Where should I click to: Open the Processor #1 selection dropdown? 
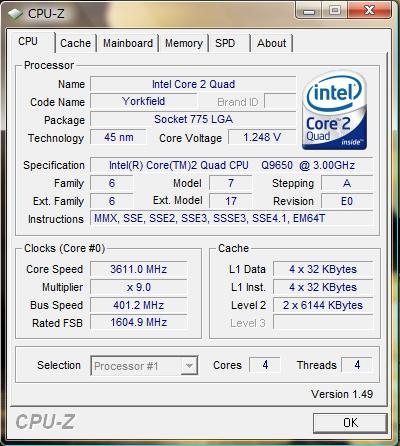[144, 366]
